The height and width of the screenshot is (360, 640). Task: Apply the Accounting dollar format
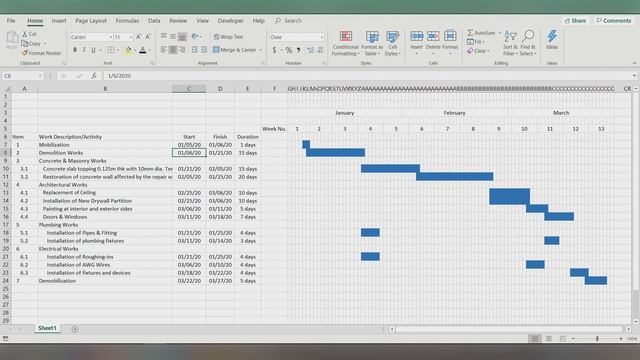274,50
